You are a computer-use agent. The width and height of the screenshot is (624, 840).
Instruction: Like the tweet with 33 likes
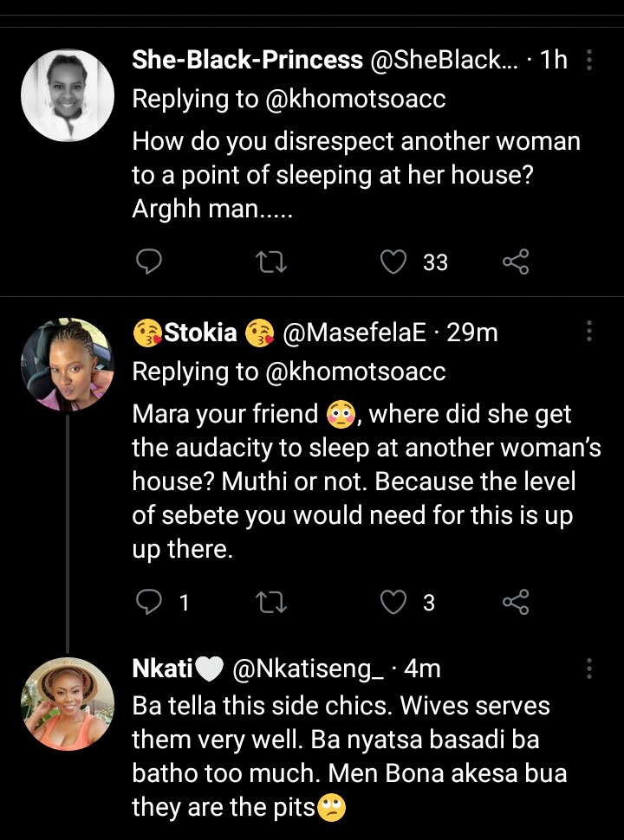coord(394,262)
